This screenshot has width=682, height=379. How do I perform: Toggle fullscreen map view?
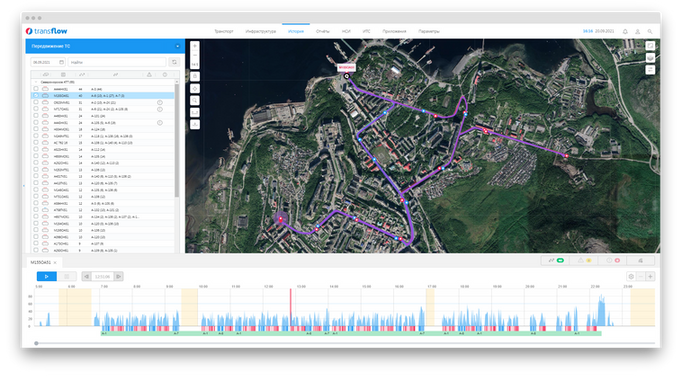650,46
